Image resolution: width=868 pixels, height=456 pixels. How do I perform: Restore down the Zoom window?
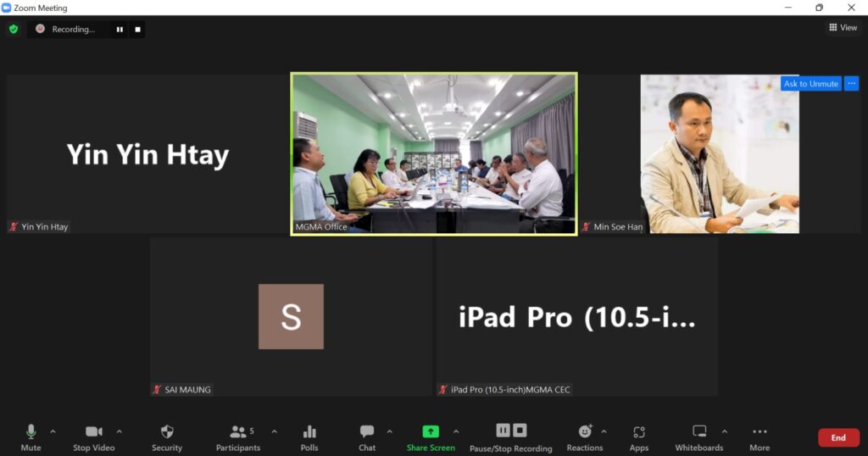[x=820, y=8]
